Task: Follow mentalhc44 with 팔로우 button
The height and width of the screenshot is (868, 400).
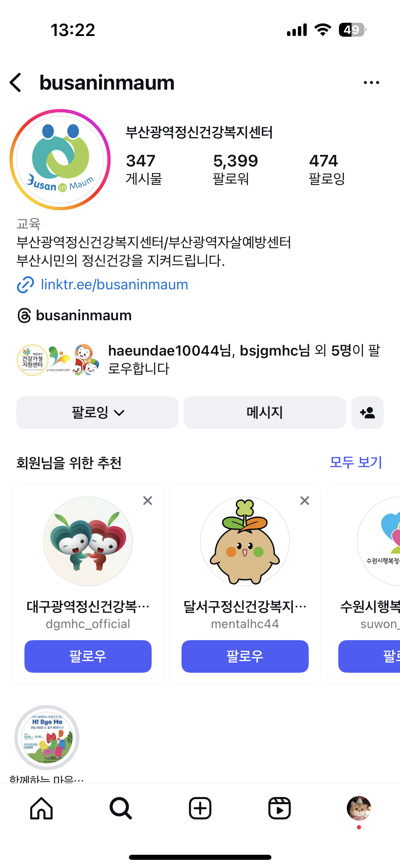Action: tap(245, 656)
